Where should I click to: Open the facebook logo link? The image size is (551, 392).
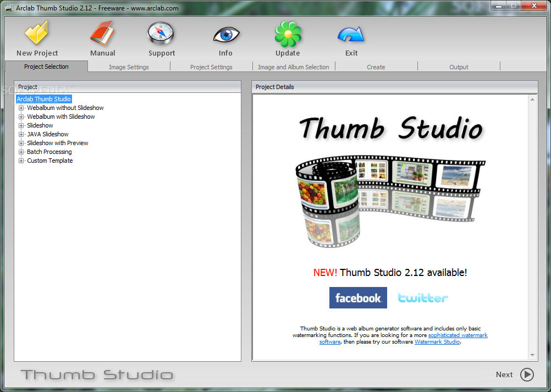[x=358, y=298]
